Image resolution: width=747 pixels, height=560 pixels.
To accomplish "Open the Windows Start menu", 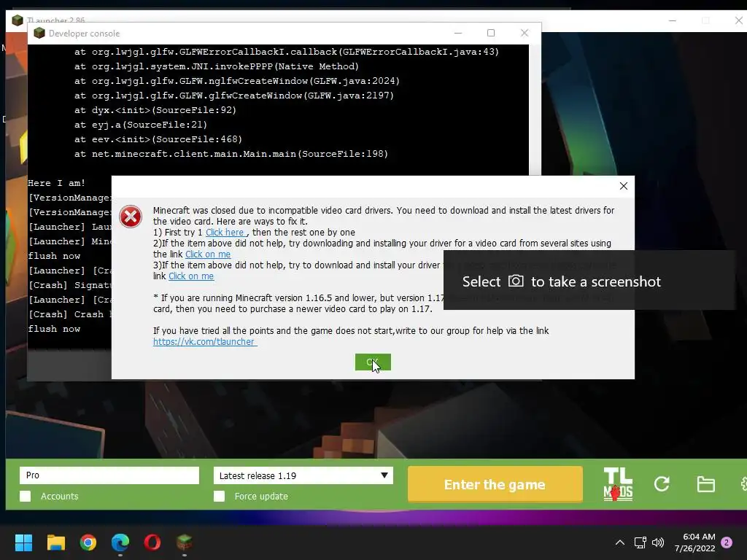I will [x=23, y=542].
